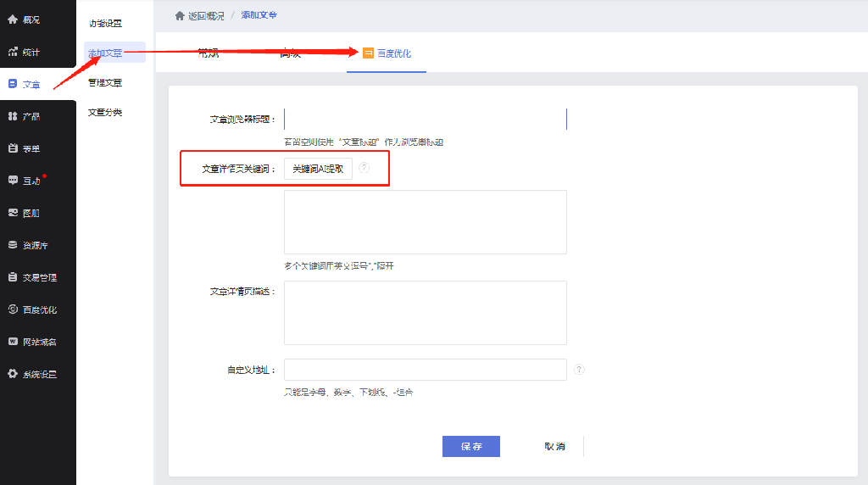
Task: Click the 保存 button
Action: point(471,446)
